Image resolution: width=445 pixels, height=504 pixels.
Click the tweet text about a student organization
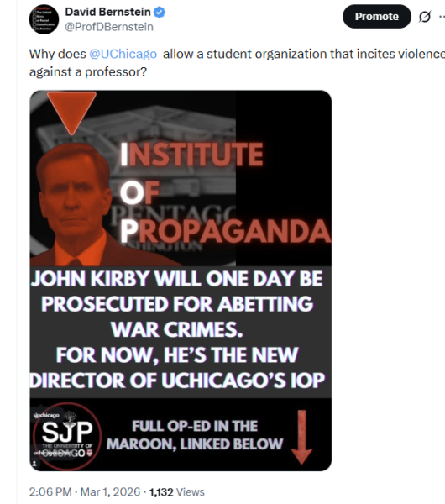pos(237,63)
